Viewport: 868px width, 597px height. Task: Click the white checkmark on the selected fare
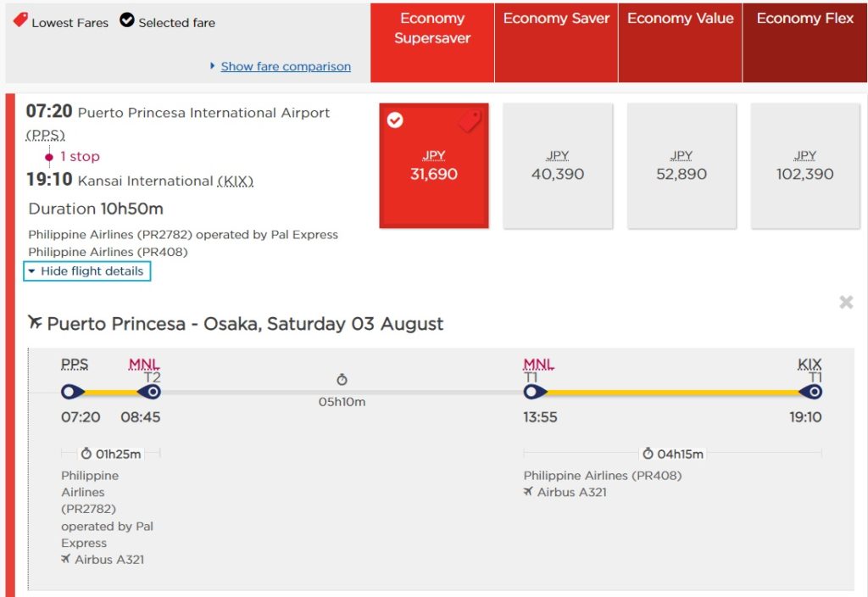point(395,120)
